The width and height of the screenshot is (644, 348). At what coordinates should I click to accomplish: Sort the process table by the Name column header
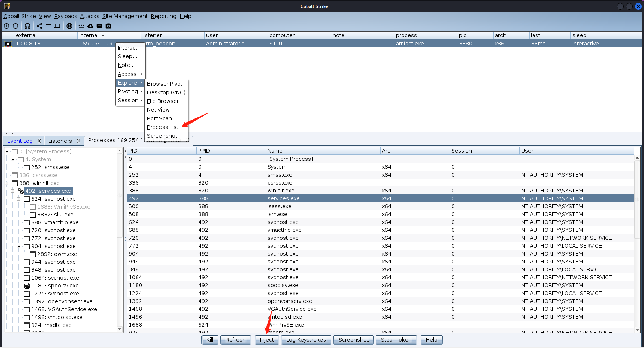click(x=323, y=151)
